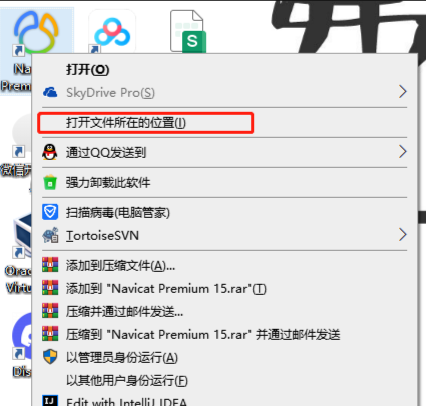The image size is (426, 406).
Task: Expand the SkyDrive Pro submenu arrow
Action: [403, 92]
